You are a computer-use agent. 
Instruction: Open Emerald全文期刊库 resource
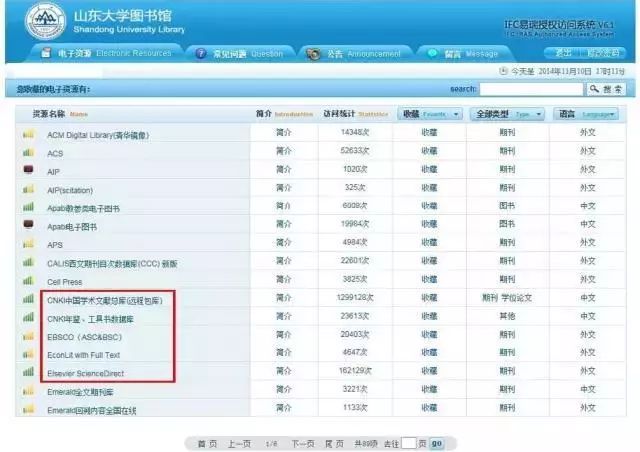tap(80, 392)
